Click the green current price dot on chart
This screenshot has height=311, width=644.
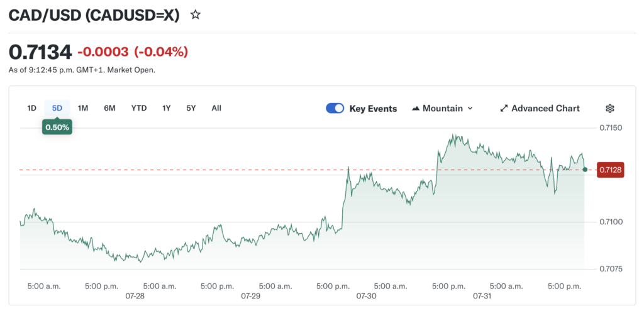click(x=585, y=169)
